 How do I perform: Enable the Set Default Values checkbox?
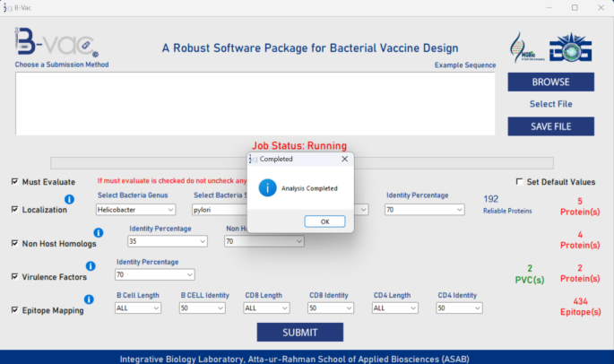(519, 181)
